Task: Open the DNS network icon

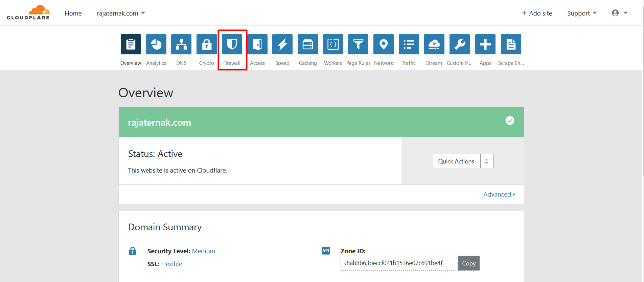Action: point(181,44)
